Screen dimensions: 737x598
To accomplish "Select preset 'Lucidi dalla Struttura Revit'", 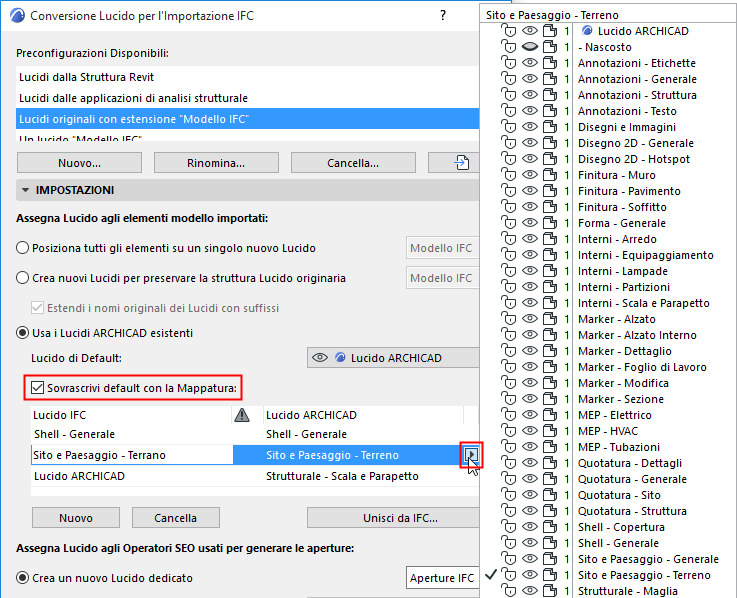I will [x=248, y=77].
